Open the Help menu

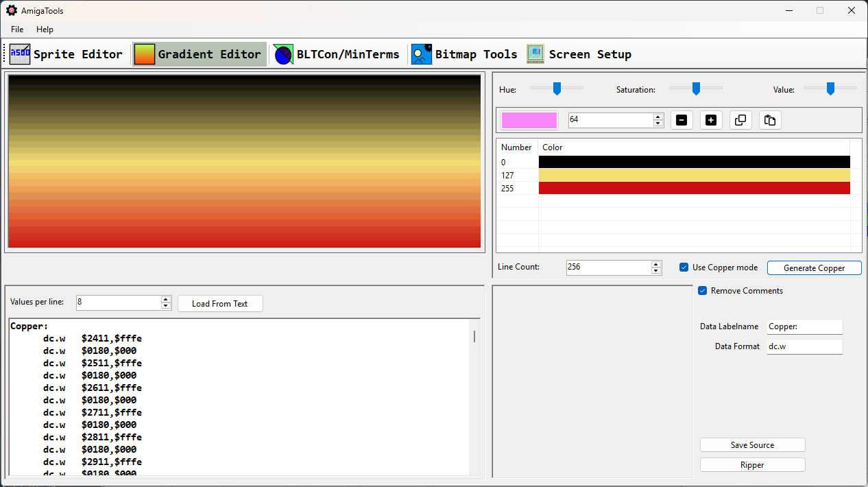45,29
